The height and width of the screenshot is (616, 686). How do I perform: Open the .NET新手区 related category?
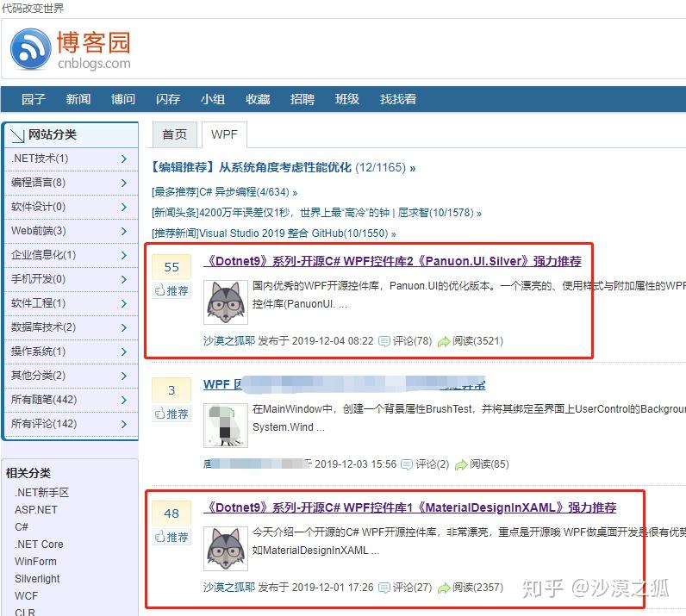41,493
